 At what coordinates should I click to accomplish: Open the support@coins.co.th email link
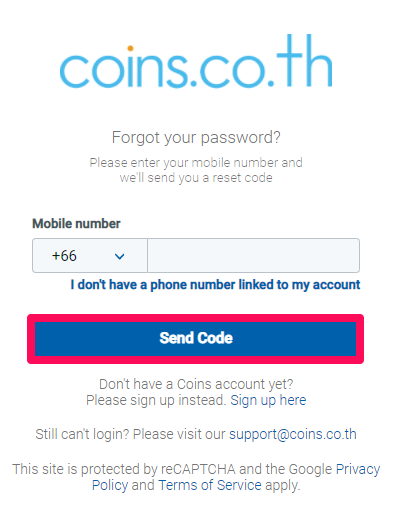tap(293, 434)
